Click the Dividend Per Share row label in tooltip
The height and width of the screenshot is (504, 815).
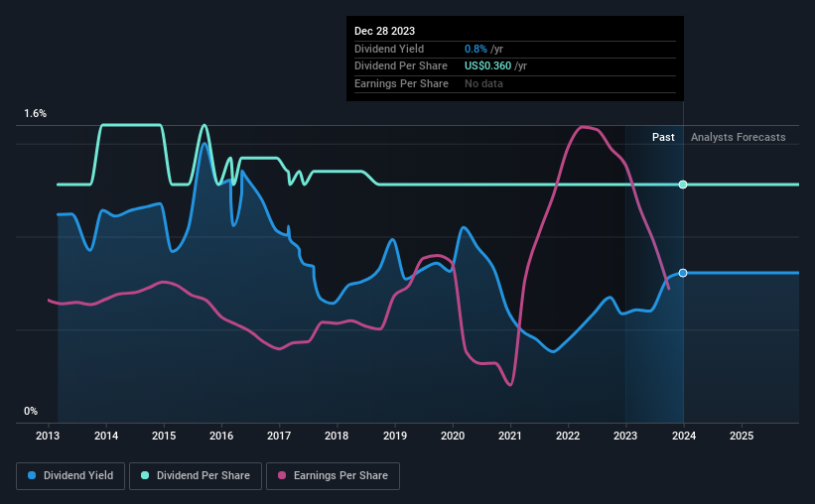[x=401, y=66]
